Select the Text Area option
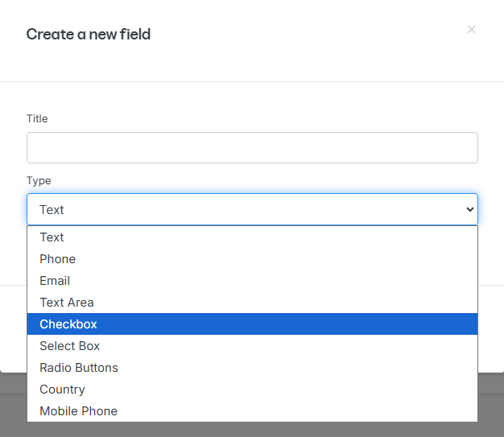Viewport: 504px width, 437px height. point(252,303)
